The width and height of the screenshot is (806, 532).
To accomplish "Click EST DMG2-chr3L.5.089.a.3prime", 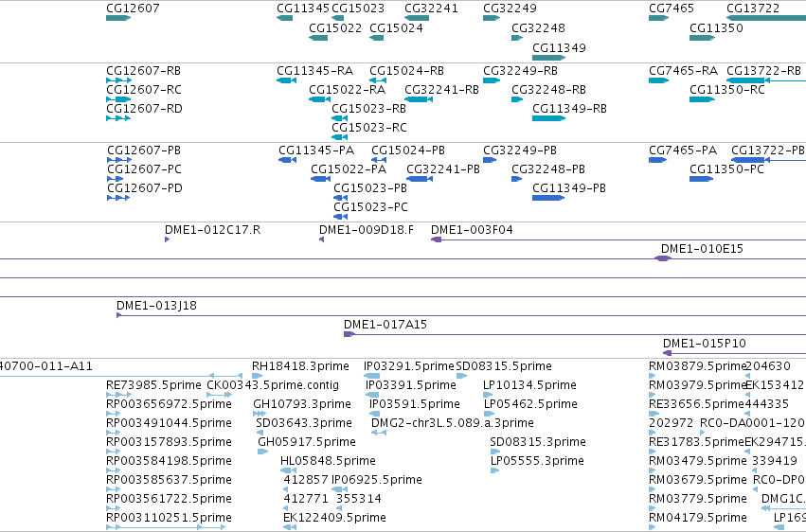I will pyautogui.click(x=379, y=433).
